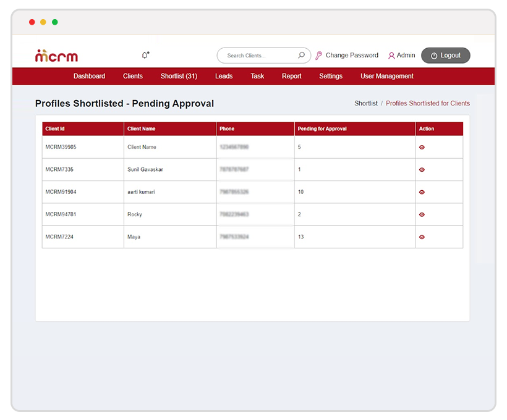View shortlisted profiles for client MCRM39985
Image resolution: width=507 pixels, height=420 pixels.
[422, 148]
